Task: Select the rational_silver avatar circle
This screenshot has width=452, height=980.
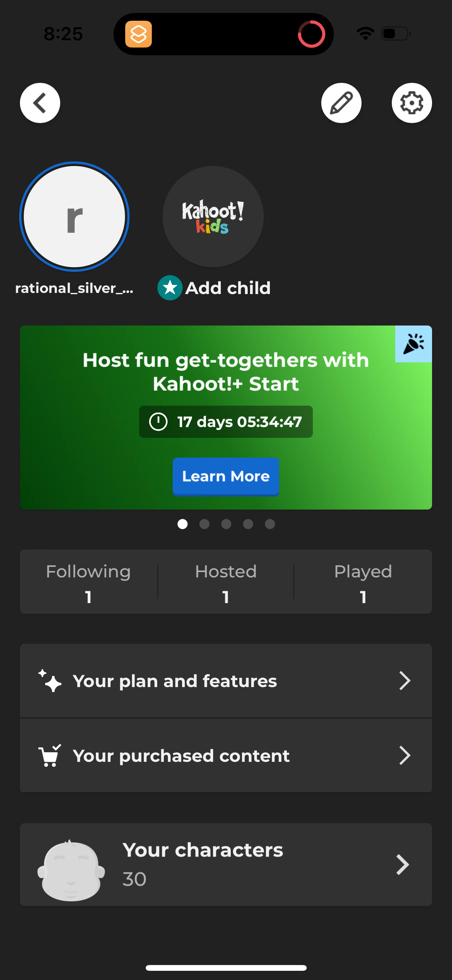Action: pyautogui.click(x=74, y=217)
